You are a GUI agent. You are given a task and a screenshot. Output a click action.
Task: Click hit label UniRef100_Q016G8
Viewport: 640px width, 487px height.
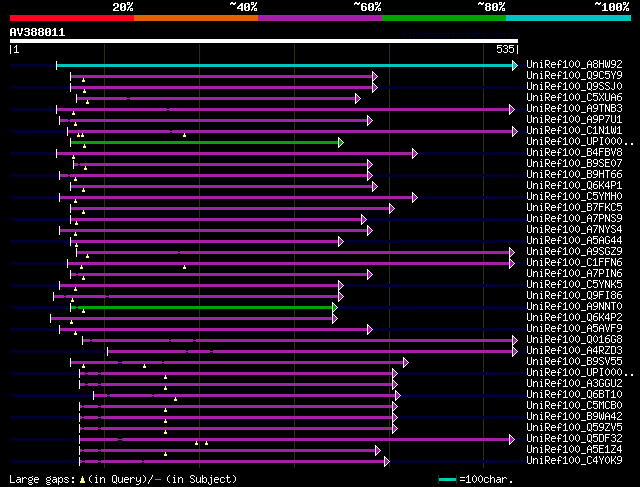point(574,339)
